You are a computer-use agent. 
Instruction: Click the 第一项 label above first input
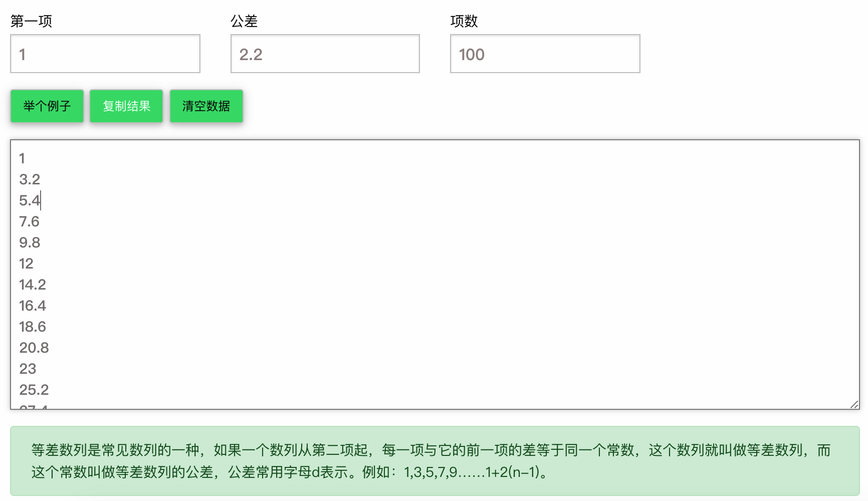pos(32,21)
